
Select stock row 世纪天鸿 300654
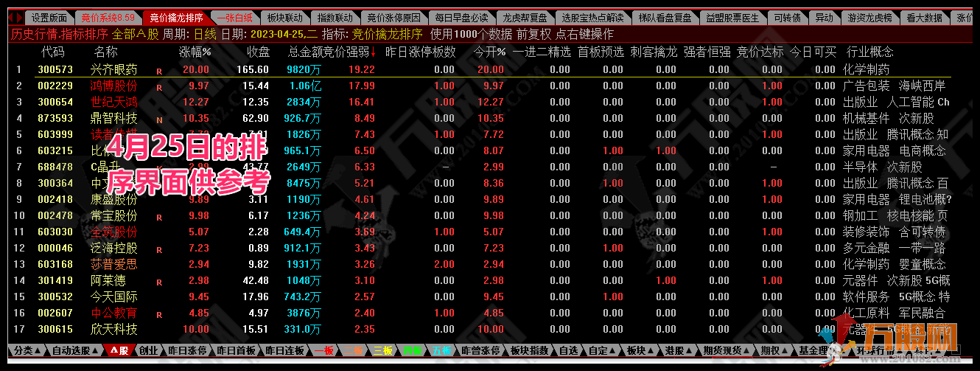tap(115, 102)
